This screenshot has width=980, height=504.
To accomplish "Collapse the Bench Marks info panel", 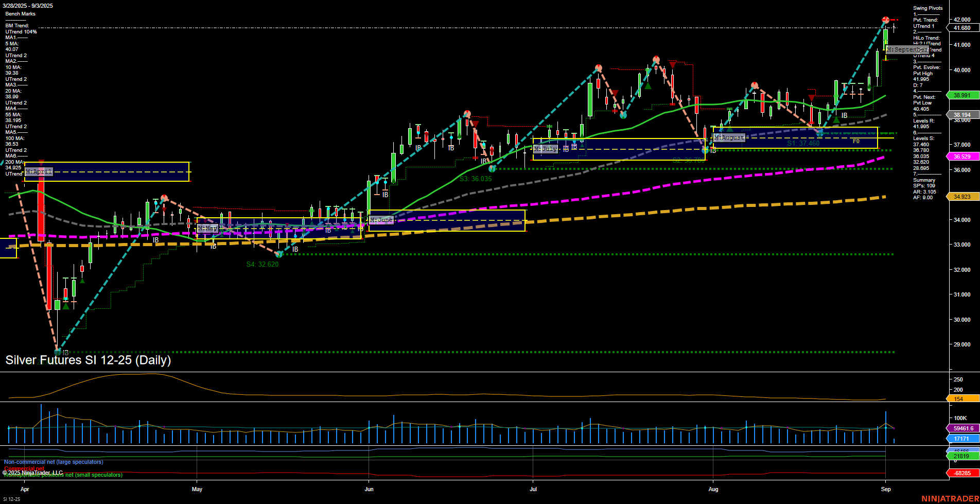I will tap(19, 14).
